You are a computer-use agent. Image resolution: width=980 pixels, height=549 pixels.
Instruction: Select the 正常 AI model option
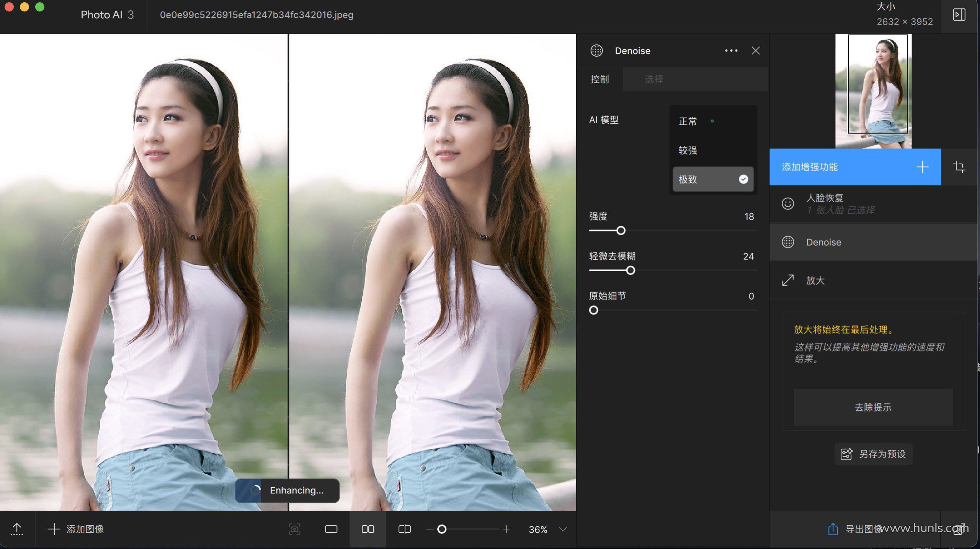click(688, 121)
